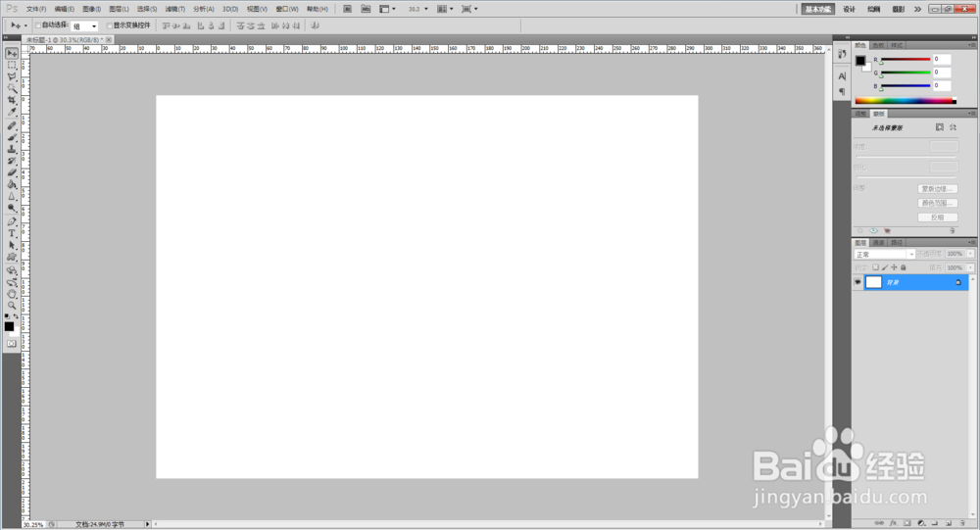This screenshot has height=530, width=980.
Task: Select the Dodge tool
Action: tap(12, 208)
